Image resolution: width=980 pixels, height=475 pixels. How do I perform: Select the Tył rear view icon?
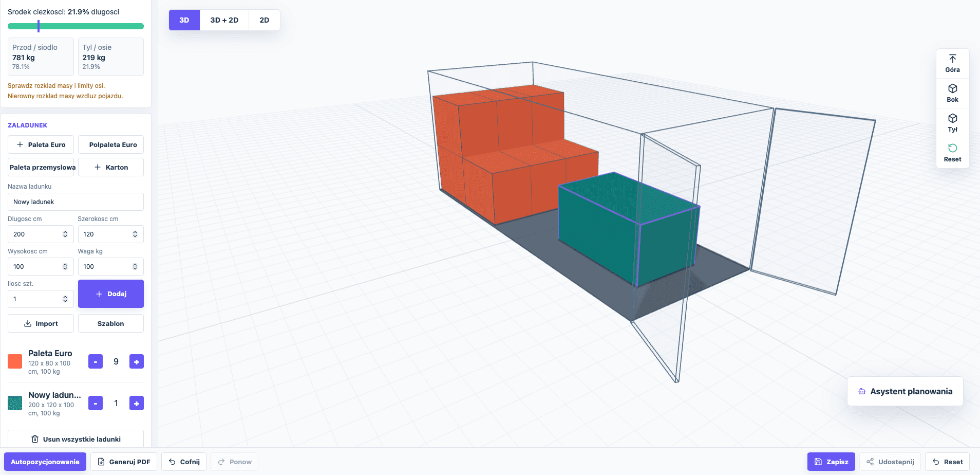coord(952,123)
